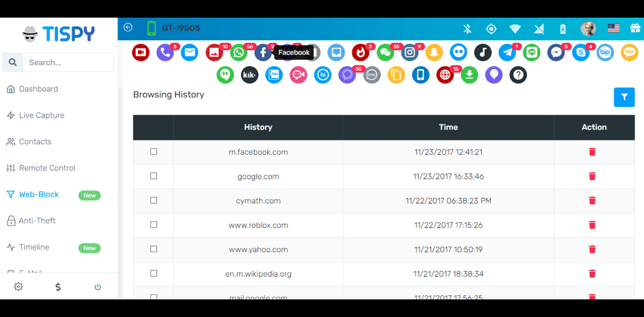This screenshot has width=644, height=317.
Task: Open the yellow clipboard copies icon
Action: [396, 75]
